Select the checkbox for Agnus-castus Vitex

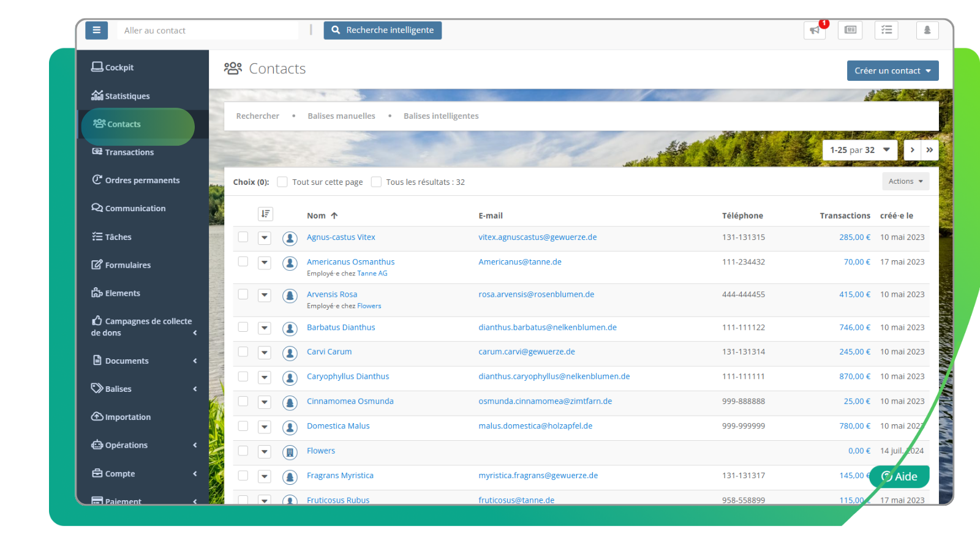coord(243,237)
